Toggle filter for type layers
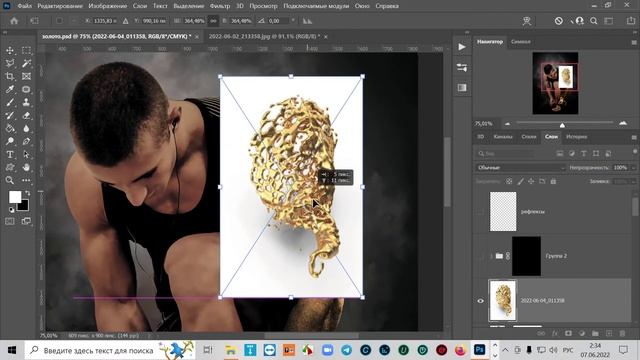 [584, 153]
